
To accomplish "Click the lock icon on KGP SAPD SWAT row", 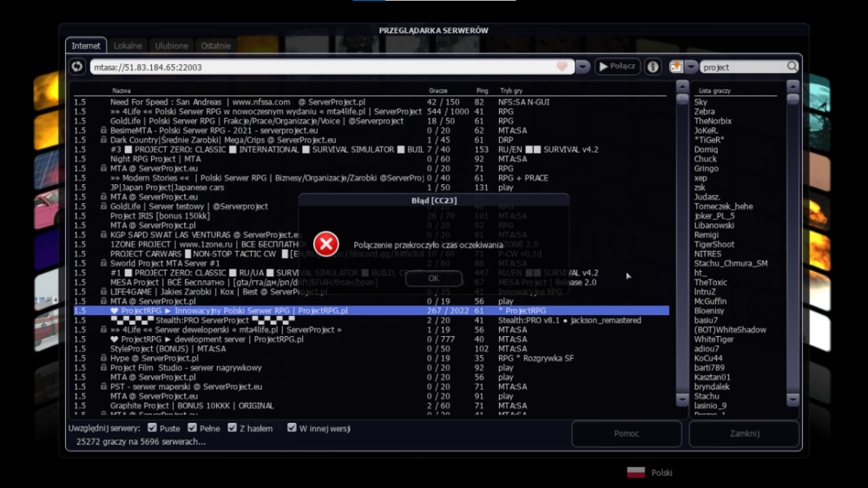I will pyautogui.click(x=103, y=234).
